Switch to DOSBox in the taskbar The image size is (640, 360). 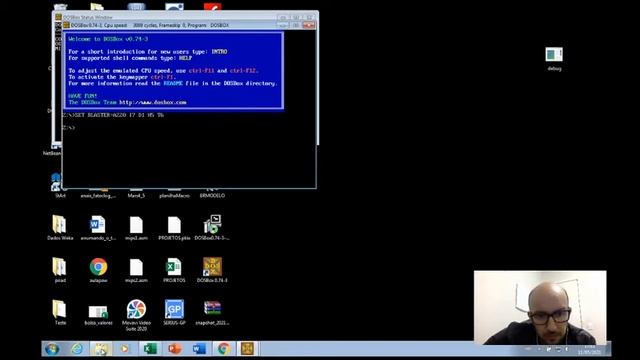coord(247,349)
